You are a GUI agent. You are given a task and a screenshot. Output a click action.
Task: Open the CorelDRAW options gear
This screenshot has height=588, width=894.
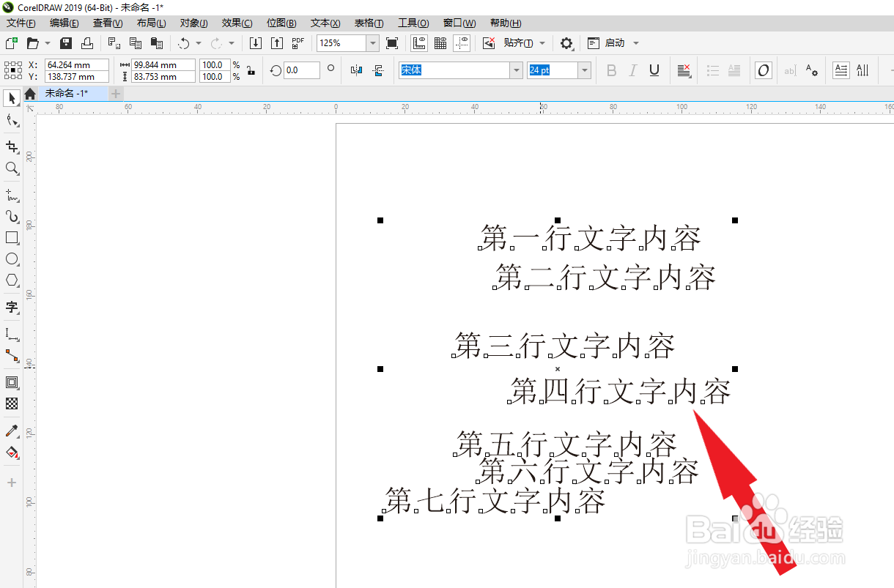coord(566,42)
